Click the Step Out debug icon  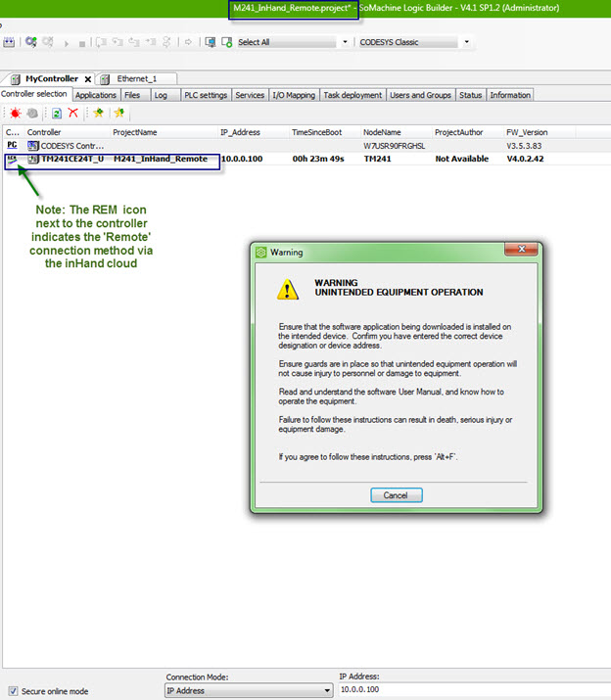[134, 42]
